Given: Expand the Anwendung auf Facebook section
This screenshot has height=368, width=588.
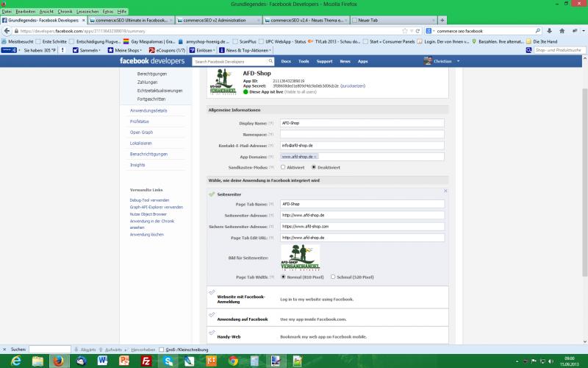Looking at the screenshot, I should [x=242, y=319].
